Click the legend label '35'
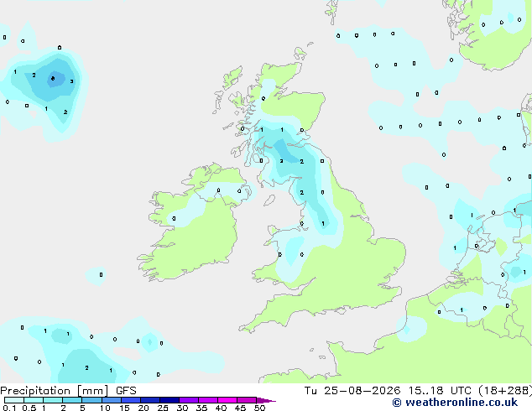This screenshot has height=411, width=532. pos(201,408)
